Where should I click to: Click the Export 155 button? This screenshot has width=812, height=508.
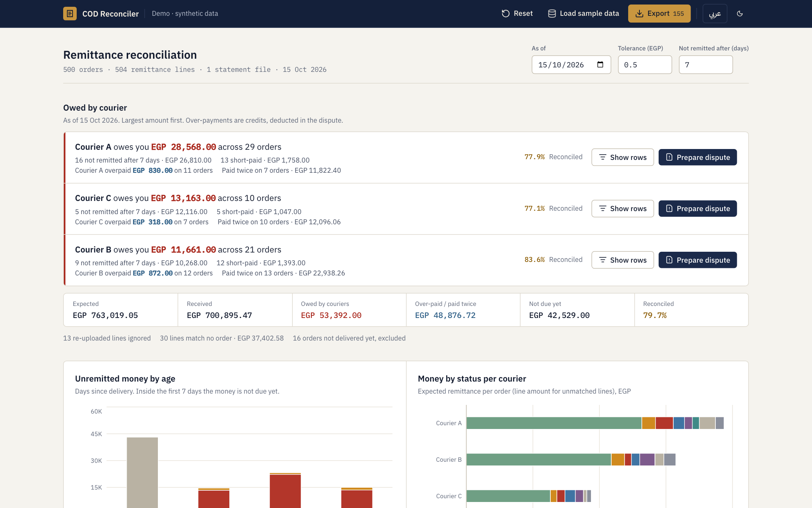coord(659,14)
